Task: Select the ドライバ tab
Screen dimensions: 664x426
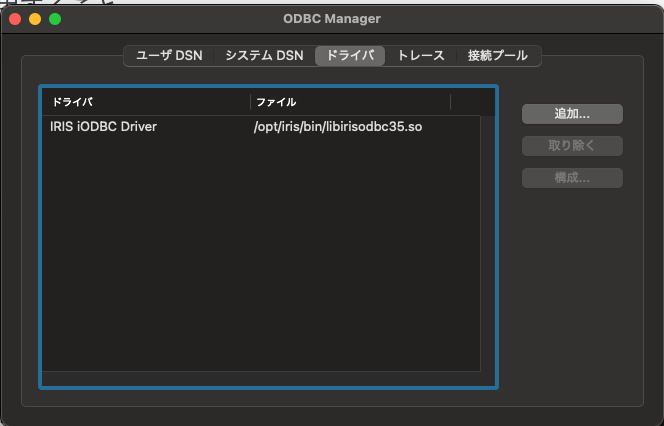Action: (350, 56)
